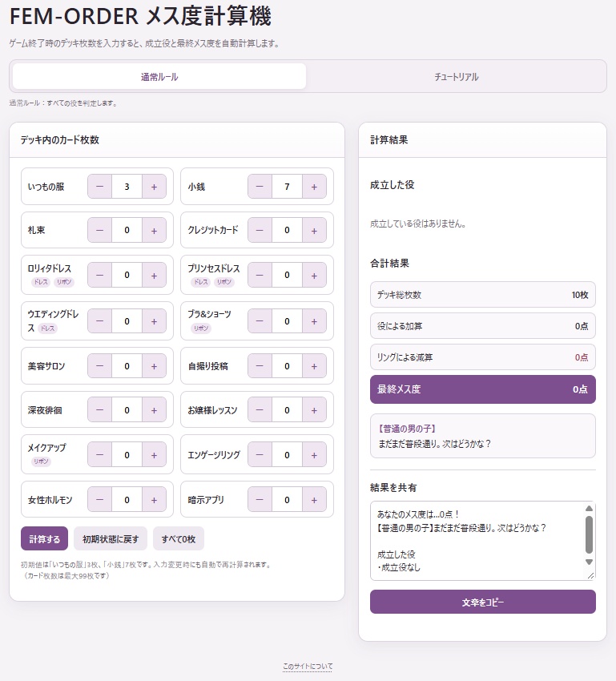Decrease 小銭 count with minus button
This screenshot has width=616, height=681.
tap(260, 187)
